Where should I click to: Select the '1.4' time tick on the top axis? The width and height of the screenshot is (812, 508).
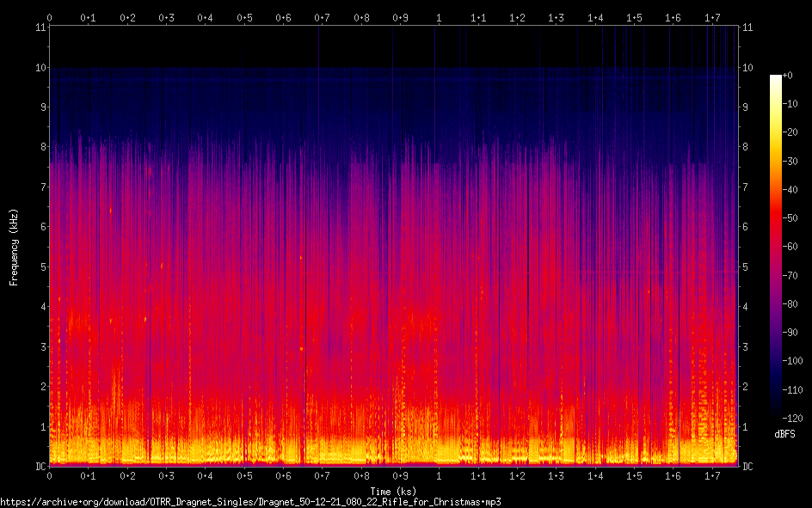[x=594, y=17]
